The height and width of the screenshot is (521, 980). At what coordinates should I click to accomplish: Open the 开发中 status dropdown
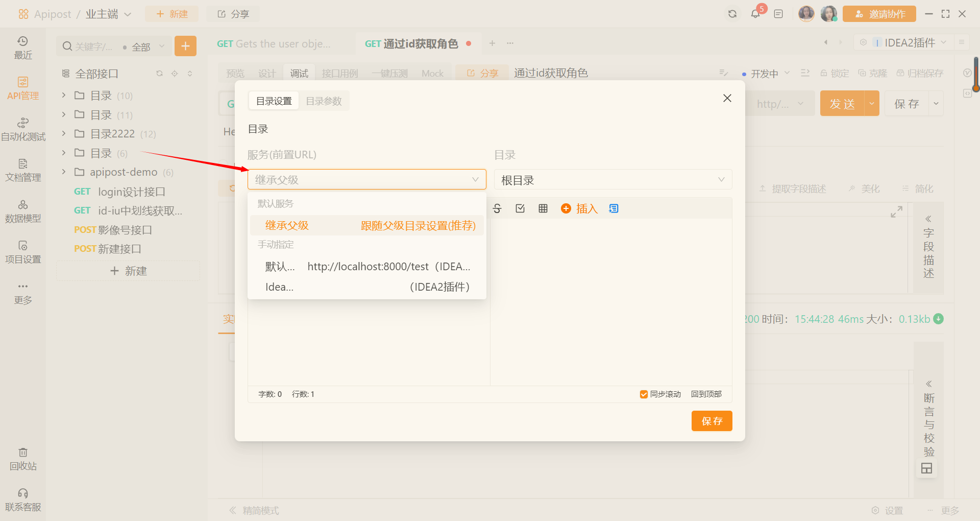coord(766,74)
